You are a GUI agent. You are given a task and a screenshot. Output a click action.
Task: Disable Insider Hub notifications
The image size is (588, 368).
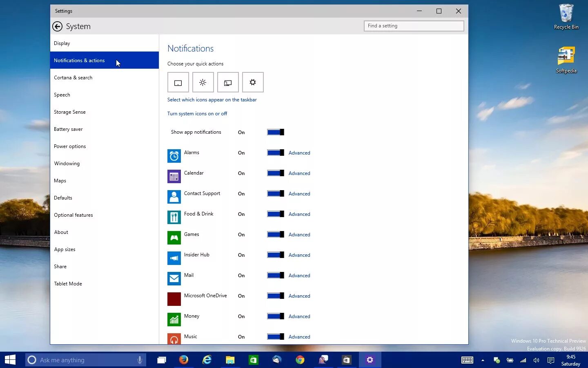[276, 255]
